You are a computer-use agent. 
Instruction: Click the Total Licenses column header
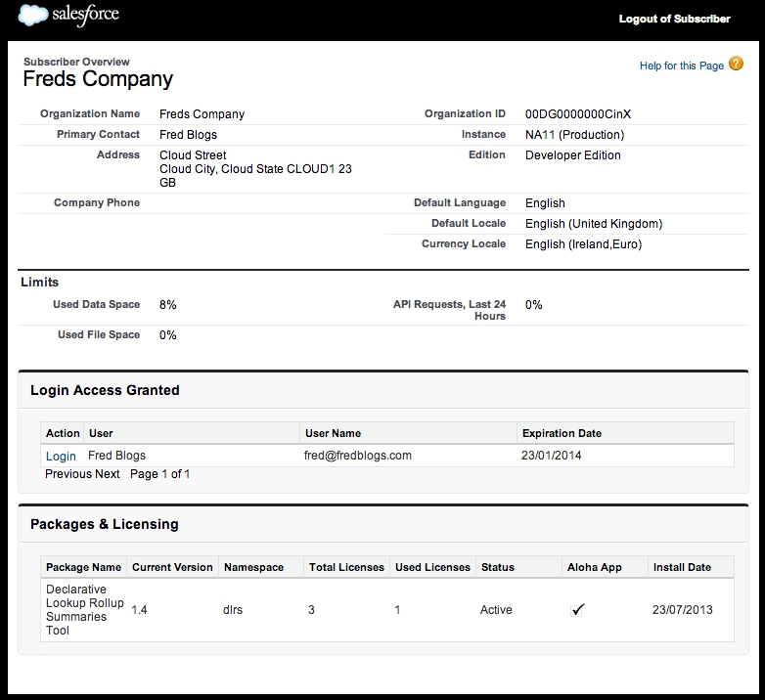[x=347, y=567]
